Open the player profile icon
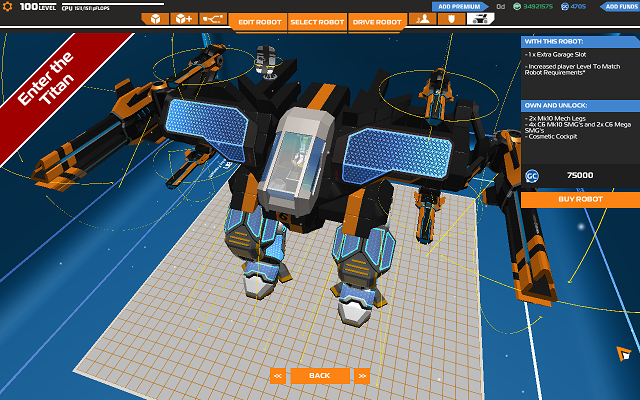640x400 pixels. [x=422, y=19]
